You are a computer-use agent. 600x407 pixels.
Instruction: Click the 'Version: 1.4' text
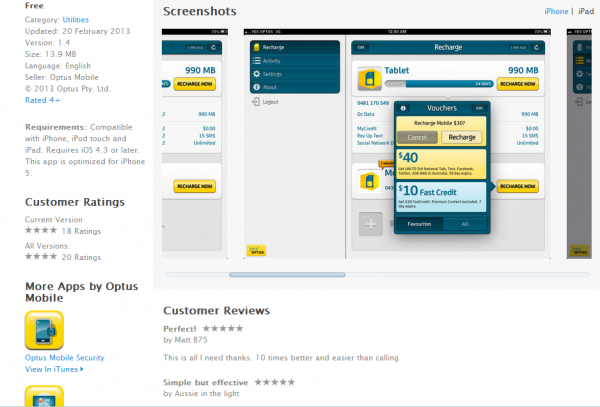(48, 42)
